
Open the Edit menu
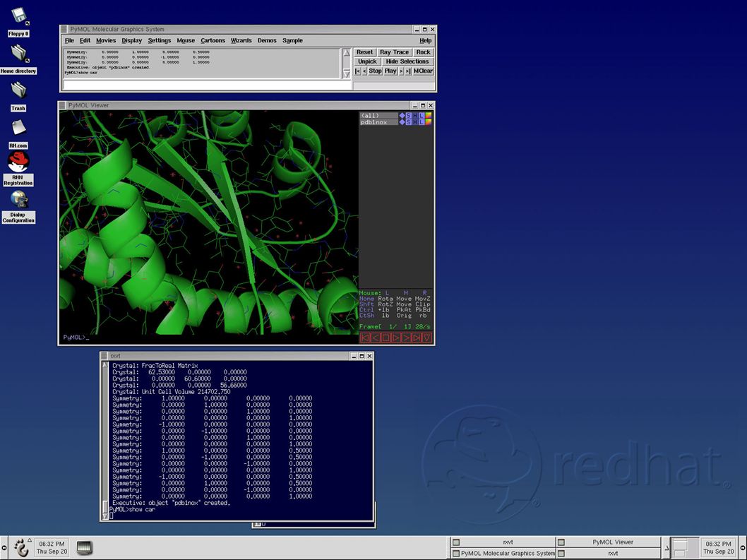point(85,40)
